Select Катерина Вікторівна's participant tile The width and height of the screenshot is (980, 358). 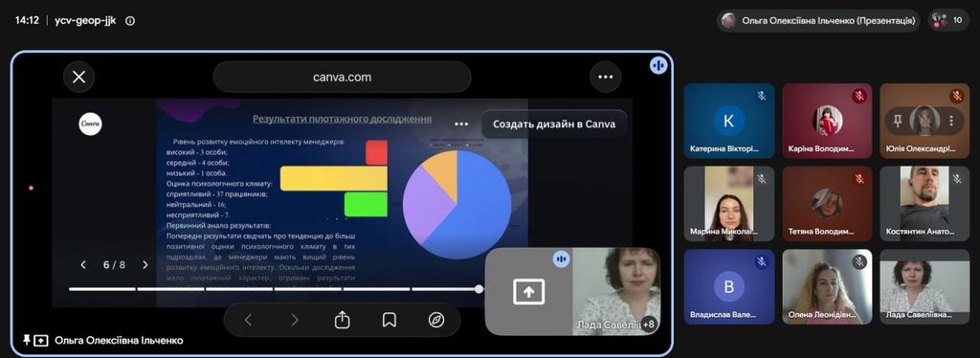pos(728,121)
